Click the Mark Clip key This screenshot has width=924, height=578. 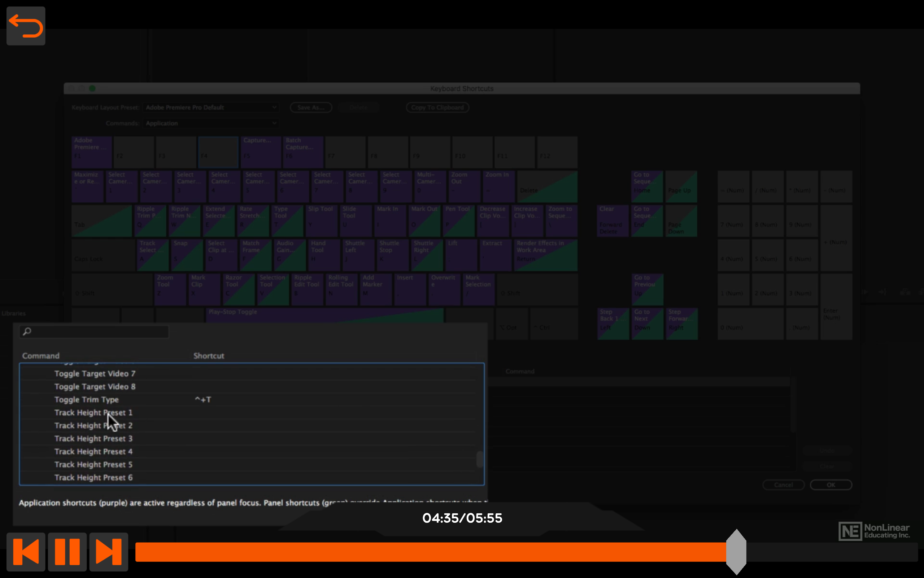(x=205, y=289)
